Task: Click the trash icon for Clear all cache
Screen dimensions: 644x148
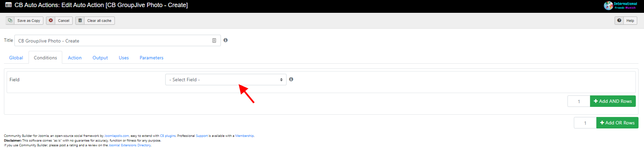Action: (80, 21)
